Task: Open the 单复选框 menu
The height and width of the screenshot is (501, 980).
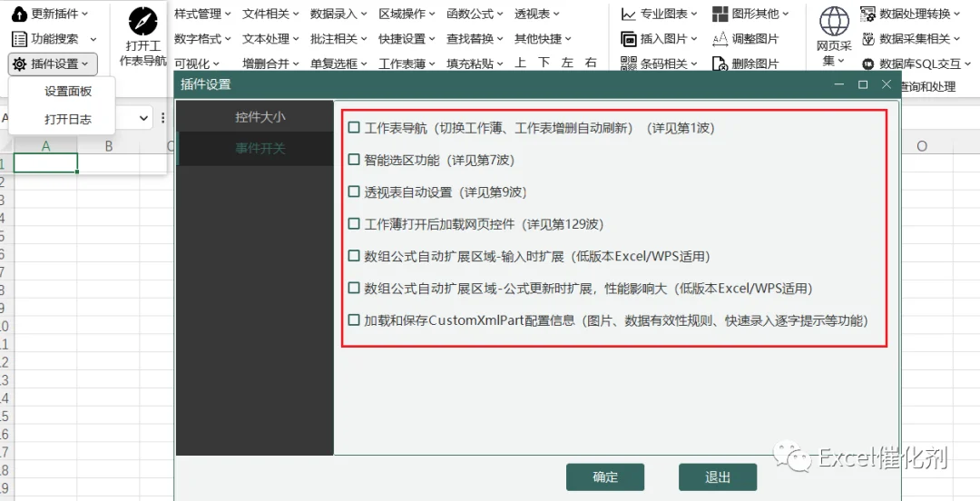Action: [x=338, y=64]
